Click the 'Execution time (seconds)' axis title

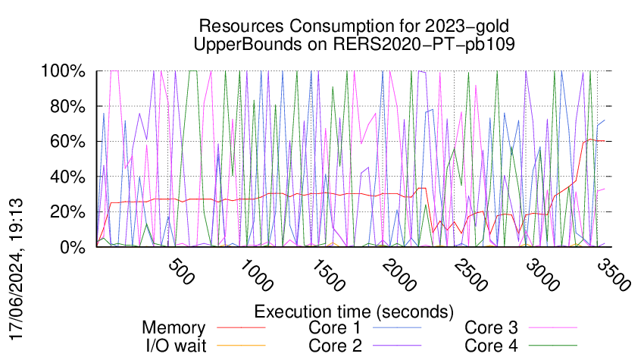[x=354, y=311]
